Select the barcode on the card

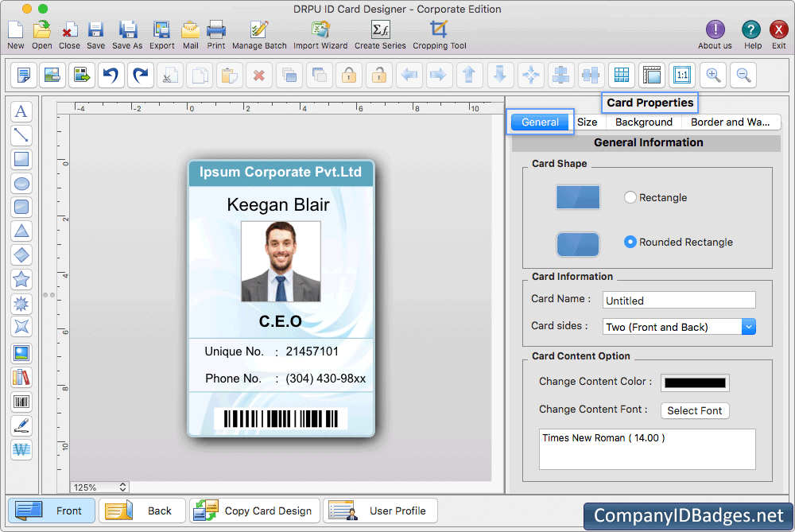(281, 419)
